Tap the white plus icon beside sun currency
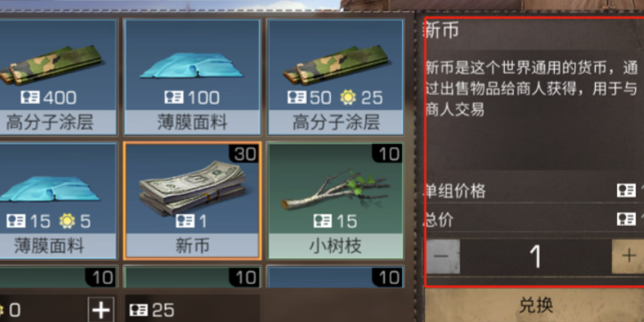 [x=100, y=309]
